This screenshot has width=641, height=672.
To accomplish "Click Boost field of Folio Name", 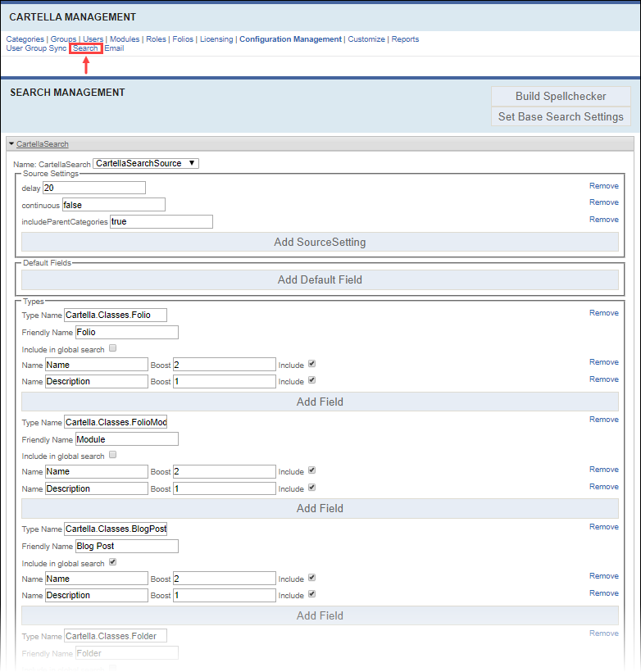I will coord(225,365).
